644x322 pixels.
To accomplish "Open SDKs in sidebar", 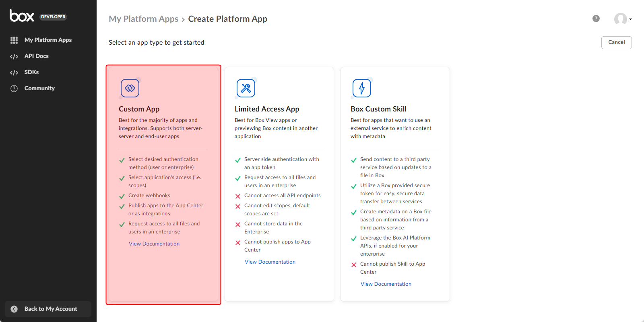I will [31, 72].
